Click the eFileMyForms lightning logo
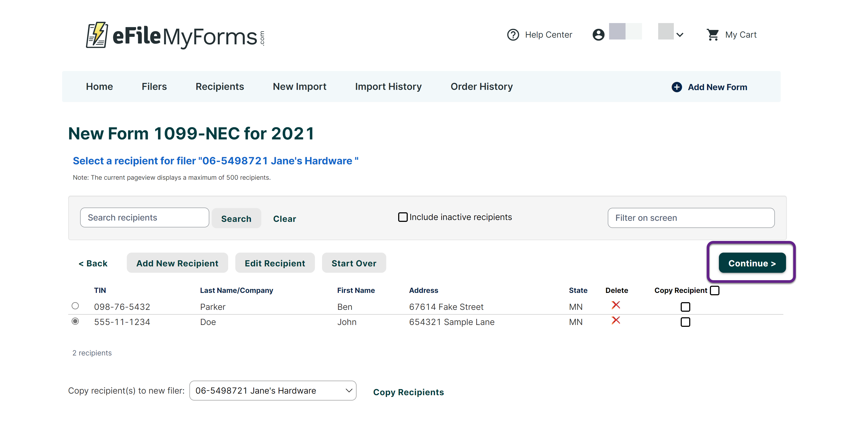 point(97,35)
